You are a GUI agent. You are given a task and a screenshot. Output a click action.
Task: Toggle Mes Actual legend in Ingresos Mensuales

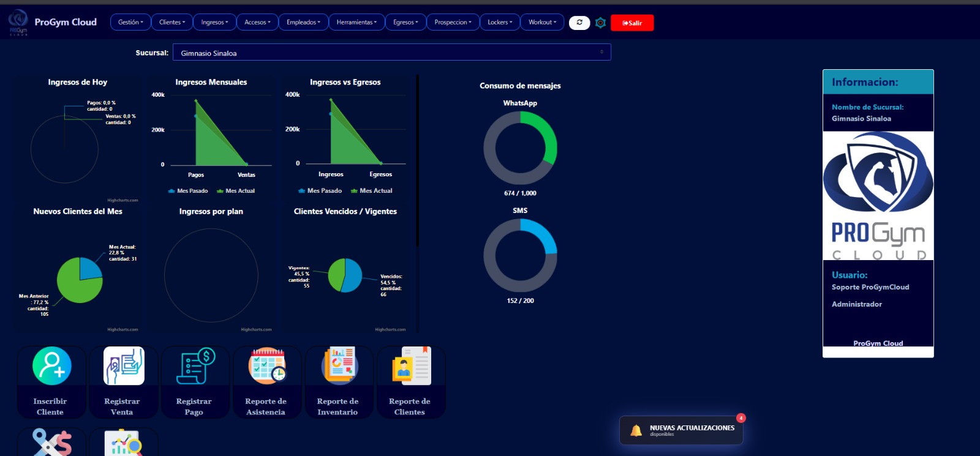(x=236, y=191)
